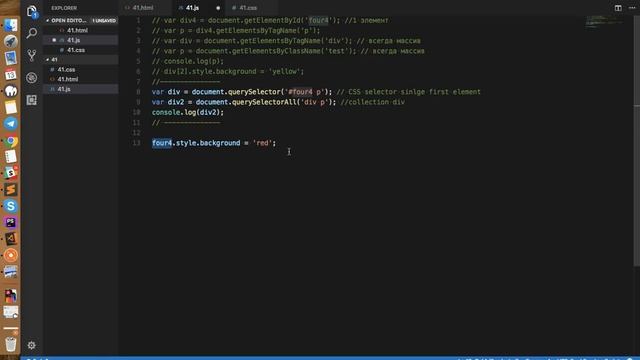Image resolution: width=640 pixels, height=360 pixels.
Task: Select 41.html under Open Editors
Action: [x=81, y=30]
